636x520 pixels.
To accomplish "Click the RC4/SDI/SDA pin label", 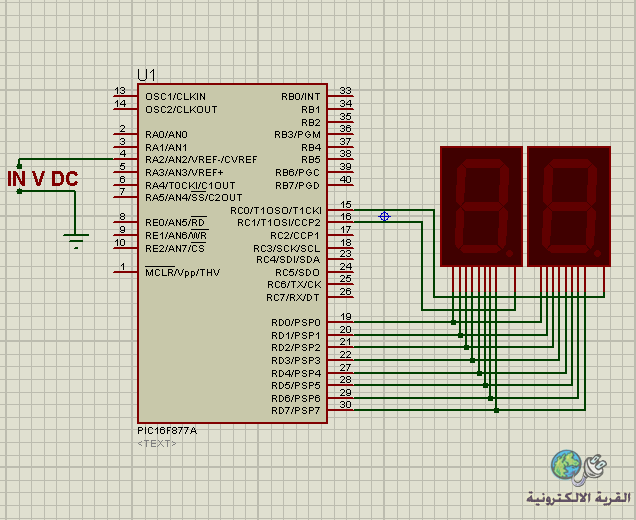I will click(x=288, y=260).
